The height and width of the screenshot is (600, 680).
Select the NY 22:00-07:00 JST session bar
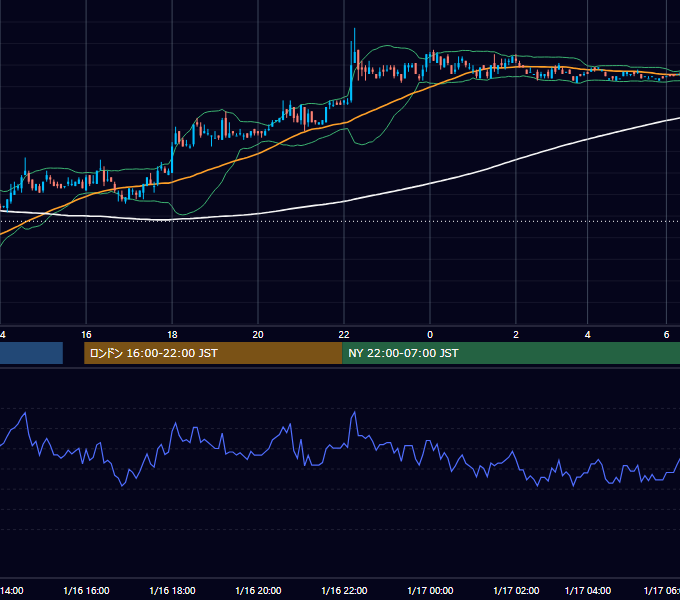511,353
